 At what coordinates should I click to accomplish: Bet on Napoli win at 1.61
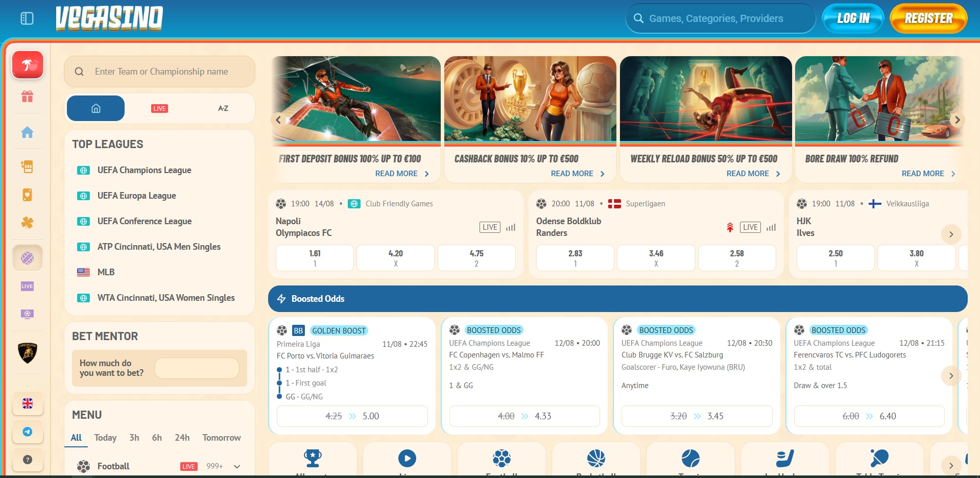[315, 258]
